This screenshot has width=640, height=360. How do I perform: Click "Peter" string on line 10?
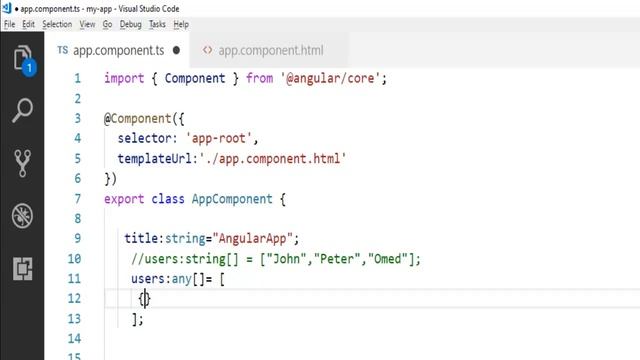[337, 259]
